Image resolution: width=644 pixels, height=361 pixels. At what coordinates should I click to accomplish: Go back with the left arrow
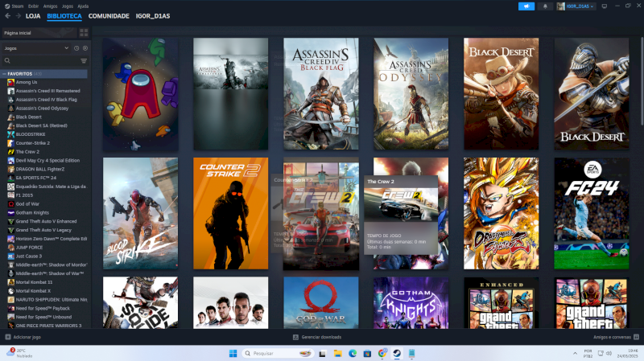pos(7,15)
